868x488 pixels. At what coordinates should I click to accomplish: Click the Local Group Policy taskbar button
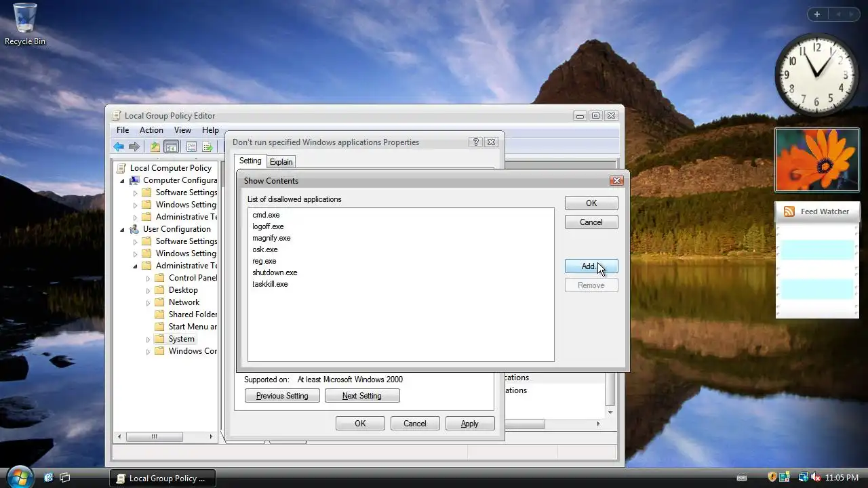pyautogui.click(x=163, y=478)
